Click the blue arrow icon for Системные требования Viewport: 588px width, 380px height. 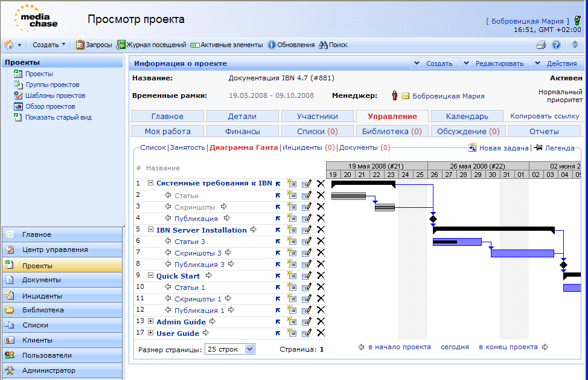(278, 184)
